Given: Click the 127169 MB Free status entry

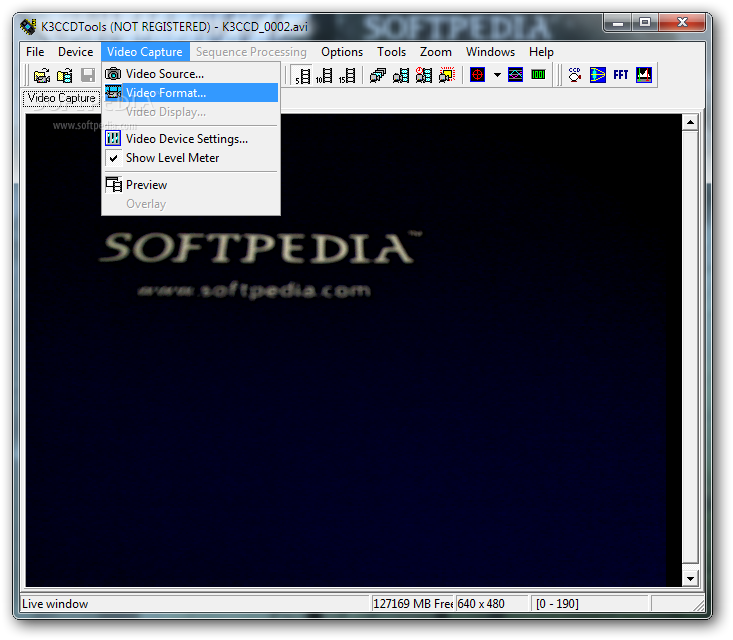Looking at the screenshot, I should click(x=413, y=604).
